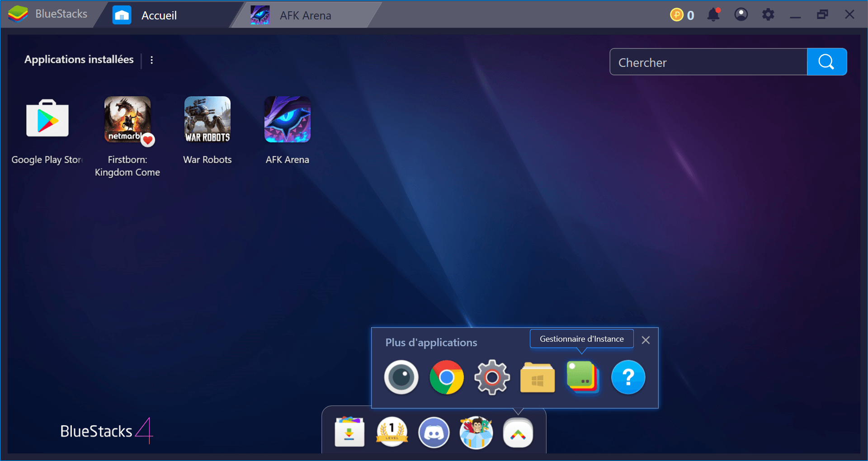
Task: Launch Firstborn: Kingdom Come game
Action: [x=127, y=119]
